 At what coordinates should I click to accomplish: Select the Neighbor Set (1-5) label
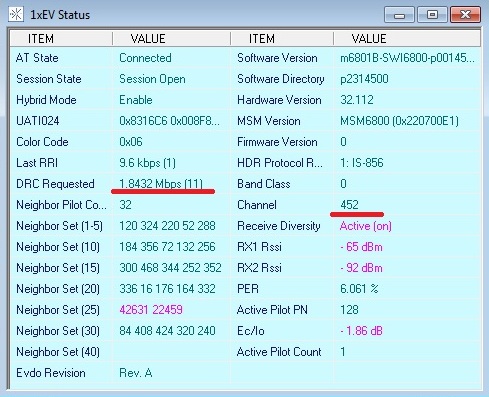click(x=59, y=226)
